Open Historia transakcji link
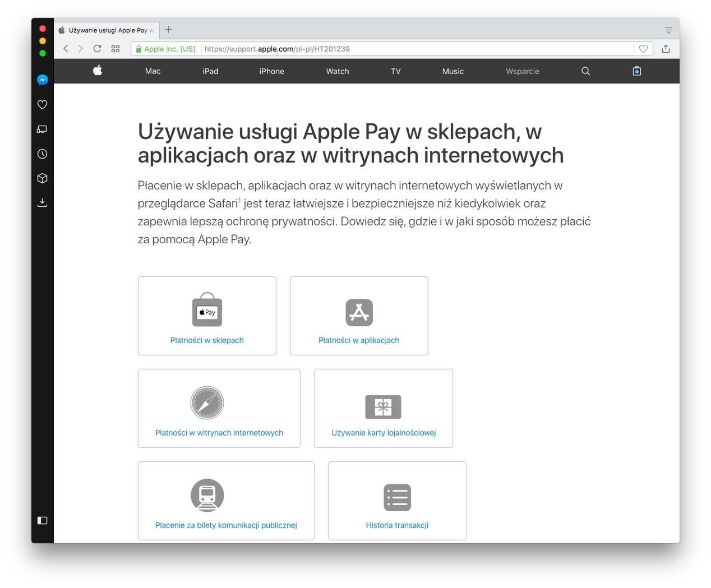 397,525
